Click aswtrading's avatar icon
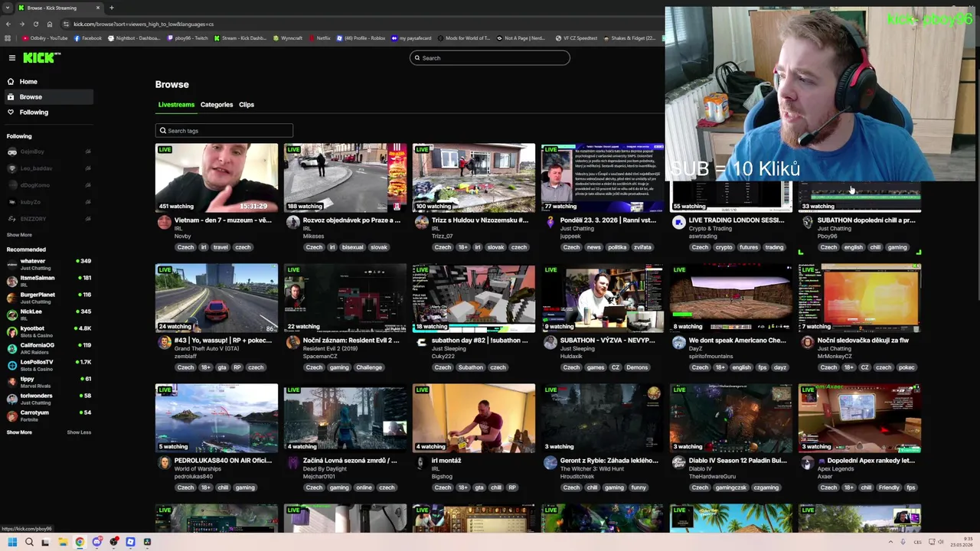Screen dimensions: 980x551 click(x=679, y=222)
